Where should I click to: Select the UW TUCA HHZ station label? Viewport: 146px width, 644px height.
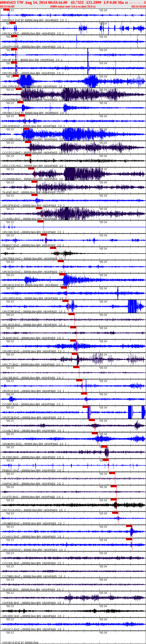[x=34, y=510]
